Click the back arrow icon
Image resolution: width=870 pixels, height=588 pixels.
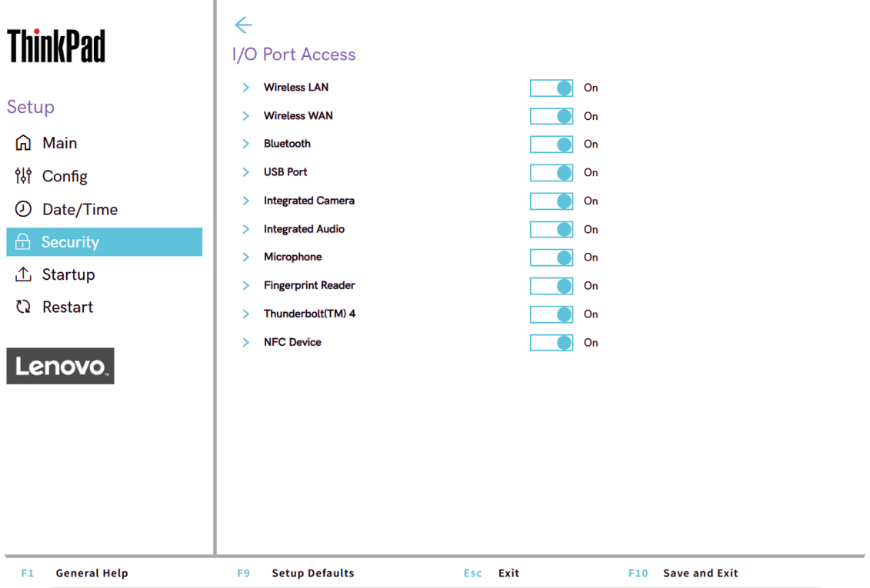(x=243, y=25)
